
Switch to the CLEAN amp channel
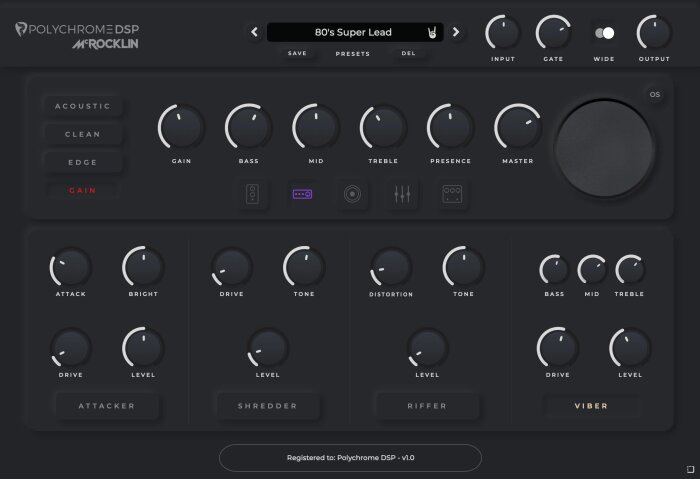coord(83,134)
